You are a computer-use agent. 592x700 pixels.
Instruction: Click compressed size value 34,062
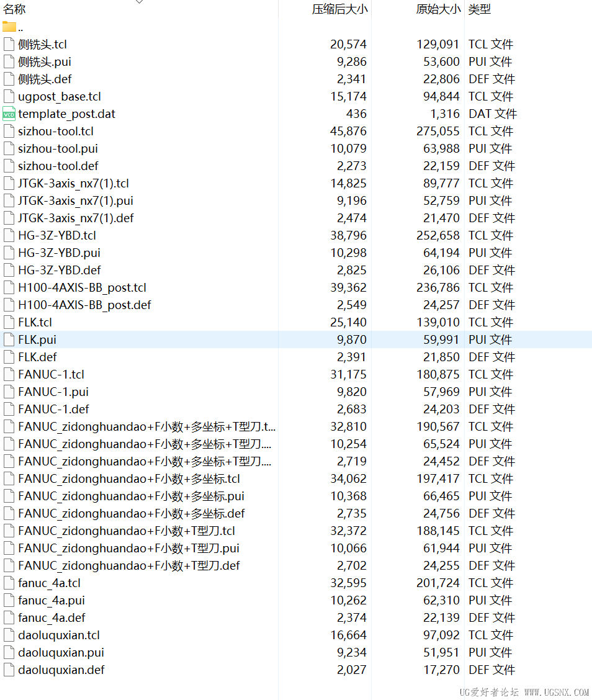pyautogui.click(x=348, y=478)
